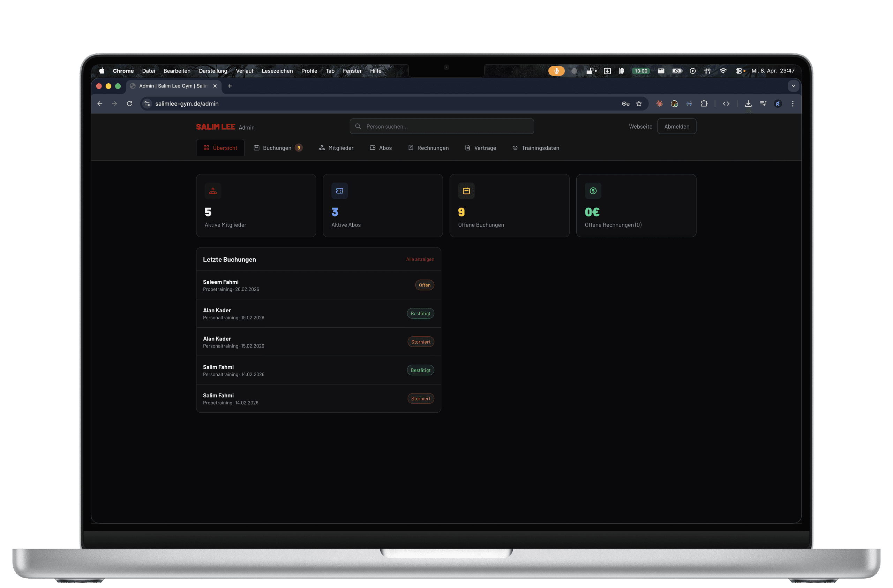The width and height of the screenshot is (893, 588).
Task: Click the Aktive Abos ticket icon
Action: (339, 191)
